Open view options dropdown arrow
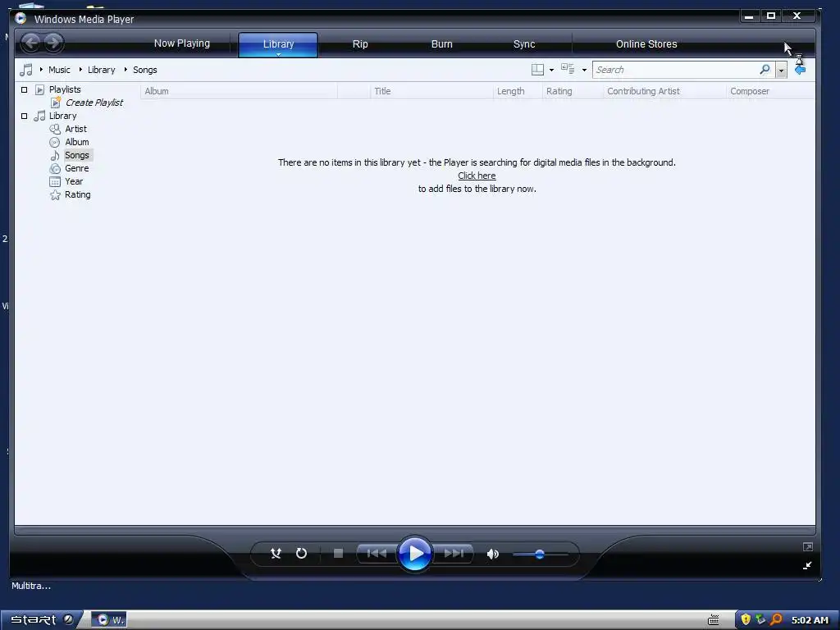This screenshot has height=630, width=840. click(x=584, y=71)
